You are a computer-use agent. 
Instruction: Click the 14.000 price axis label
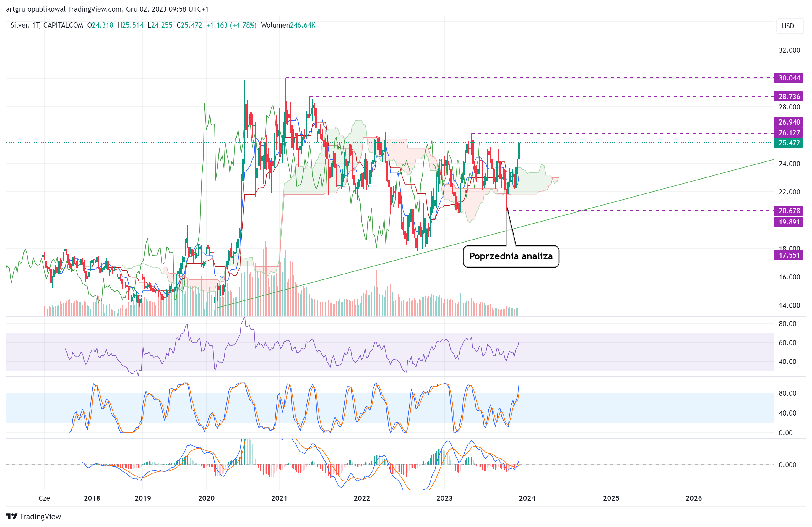(x=789, y=305)
